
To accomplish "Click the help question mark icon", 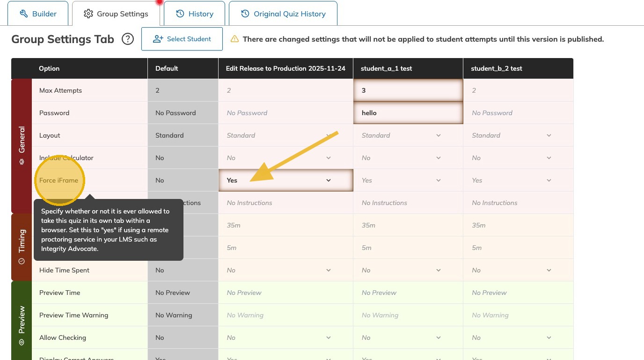I will (x=128, y=39).
